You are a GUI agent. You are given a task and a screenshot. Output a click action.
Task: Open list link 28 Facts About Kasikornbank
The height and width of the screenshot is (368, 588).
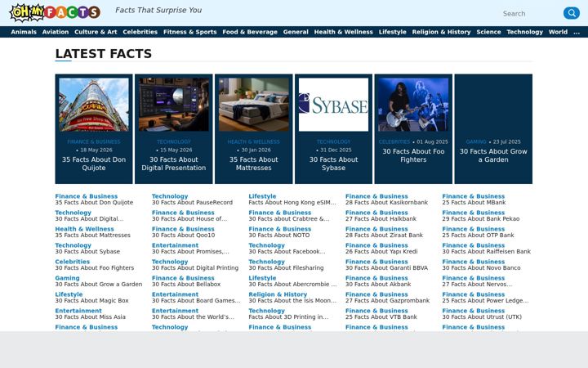coord(386,203)
